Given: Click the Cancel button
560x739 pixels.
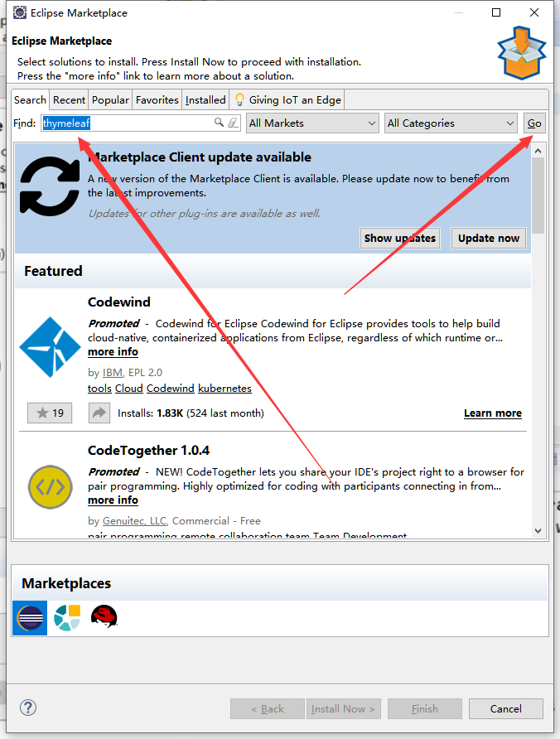Looking at the screenshot, I should (x=506, y=709).
